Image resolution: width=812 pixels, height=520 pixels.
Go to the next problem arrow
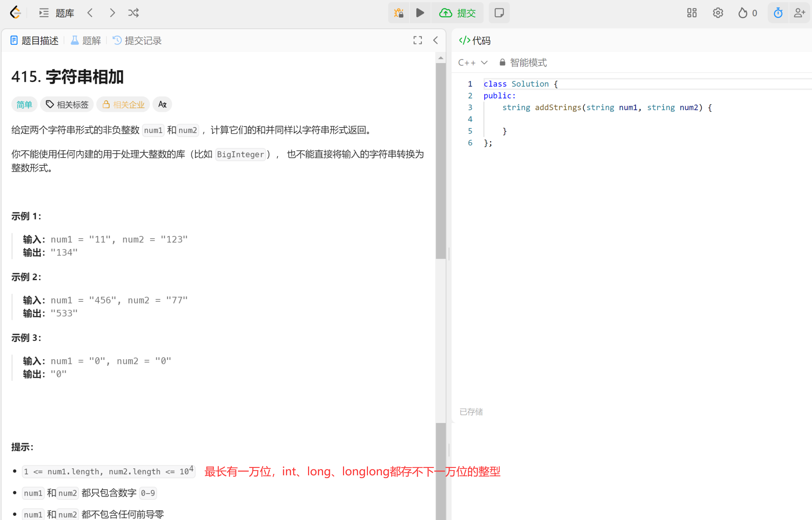112,13
